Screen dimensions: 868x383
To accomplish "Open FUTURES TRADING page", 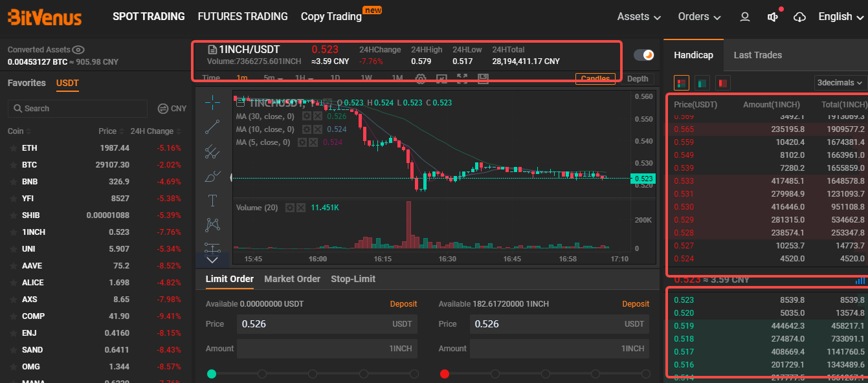I will tap(243, 17).
